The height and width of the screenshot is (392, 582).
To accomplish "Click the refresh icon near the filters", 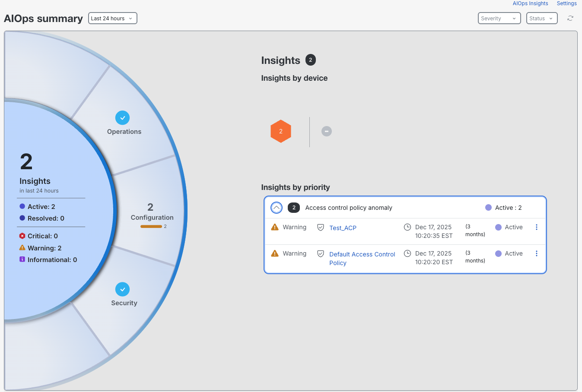I will click(570, 18).
